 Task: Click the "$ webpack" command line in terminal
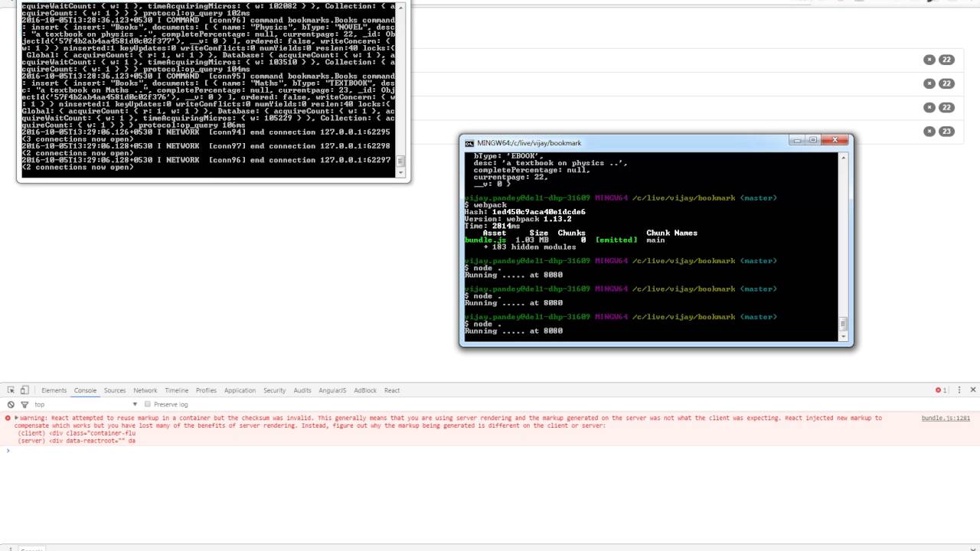click(x=485, y=205)
